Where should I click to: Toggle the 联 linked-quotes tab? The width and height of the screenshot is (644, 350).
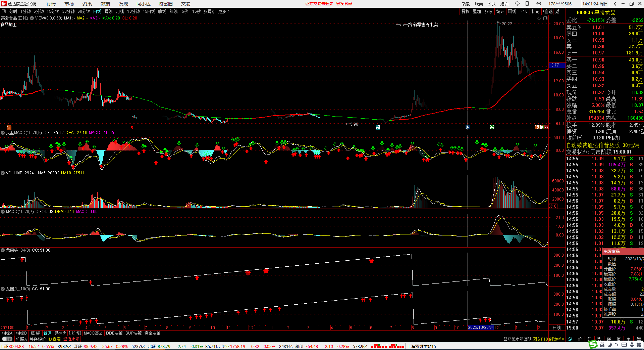pyautogui.click(x=609, y=339)
